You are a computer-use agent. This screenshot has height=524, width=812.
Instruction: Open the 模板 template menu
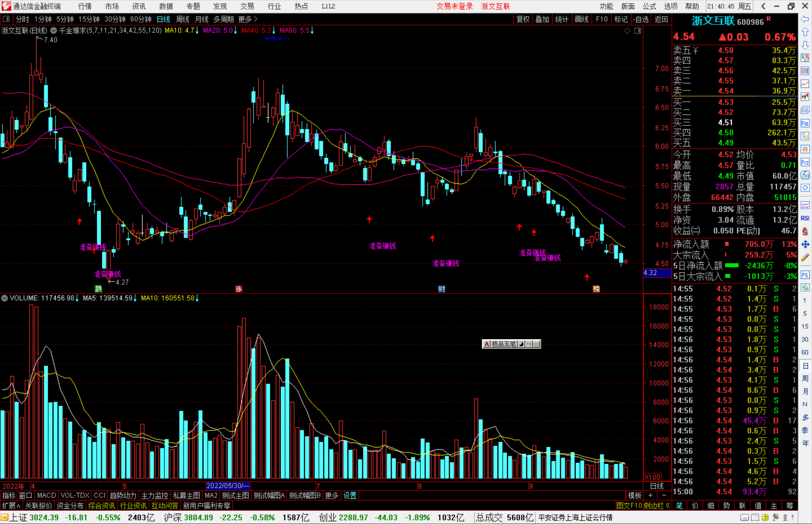pos(635,495)
